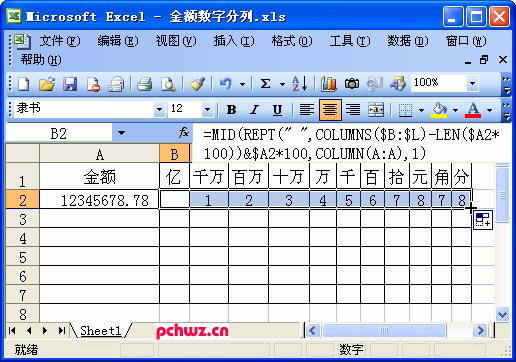
Task: Open the font size 12 dropdown
Action: point(207,109)
